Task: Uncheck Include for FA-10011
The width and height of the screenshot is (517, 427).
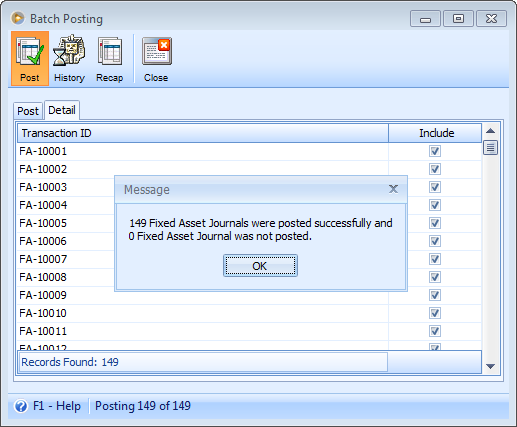Action: [435, 331]
